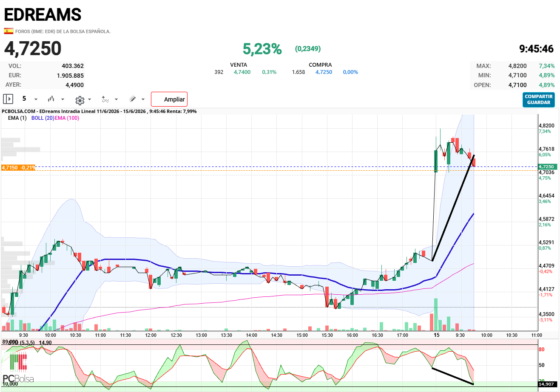Click the add indicator icon
560x392 pixels.
point(105,99)
